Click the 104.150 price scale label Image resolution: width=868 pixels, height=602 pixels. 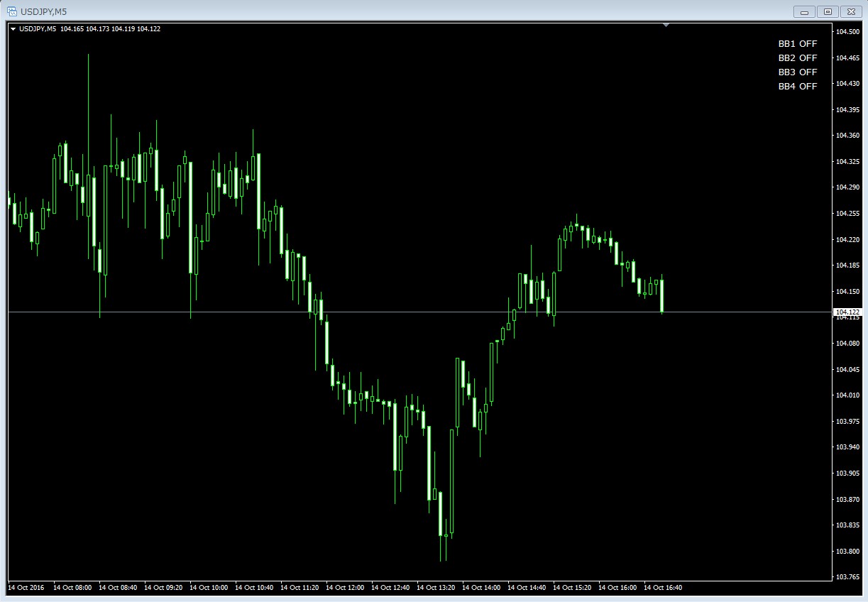847,292
